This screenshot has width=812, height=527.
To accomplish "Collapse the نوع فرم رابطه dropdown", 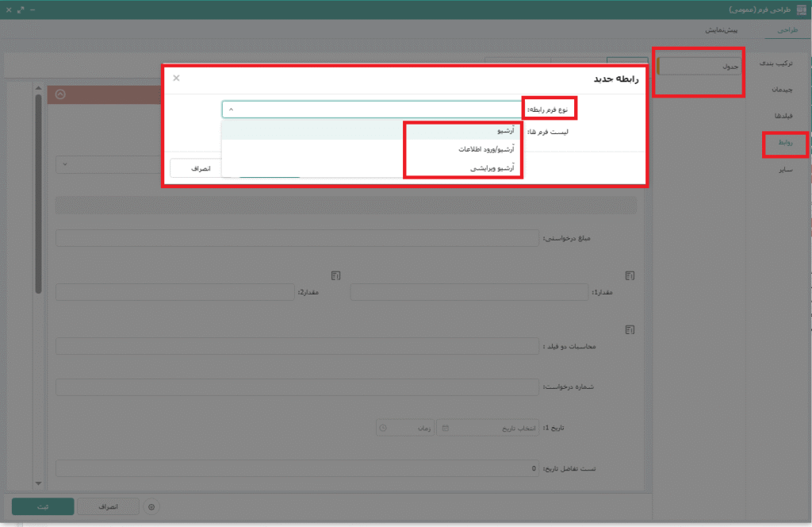I will click(231, 109).
